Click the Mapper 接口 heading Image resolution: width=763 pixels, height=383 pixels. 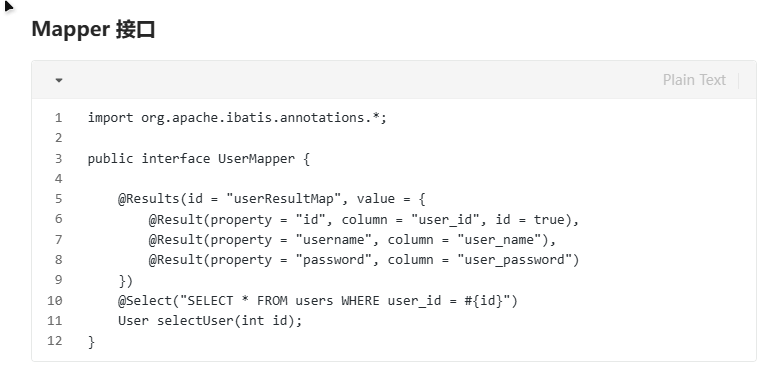pos(93,29)
